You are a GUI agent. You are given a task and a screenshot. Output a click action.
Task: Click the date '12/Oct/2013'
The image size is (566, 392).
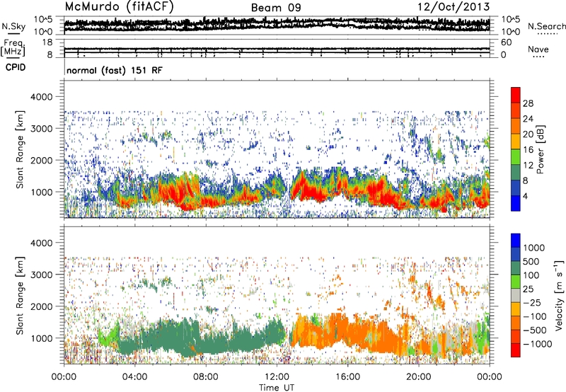(454, 7)
